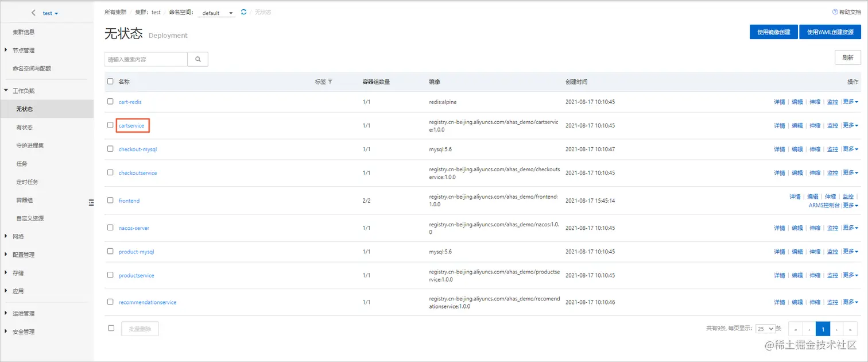Open 命名空间与配额 in the sidebar

pos(32,68)
